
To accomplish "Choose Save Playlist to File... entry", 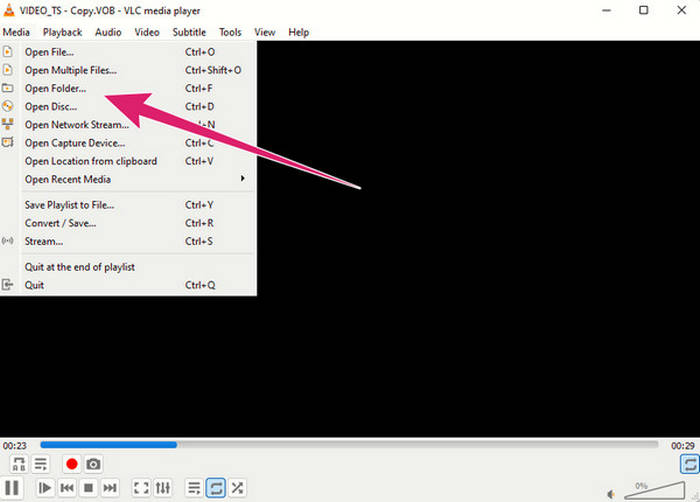I will pyautogui.click(x=129, y=205).
